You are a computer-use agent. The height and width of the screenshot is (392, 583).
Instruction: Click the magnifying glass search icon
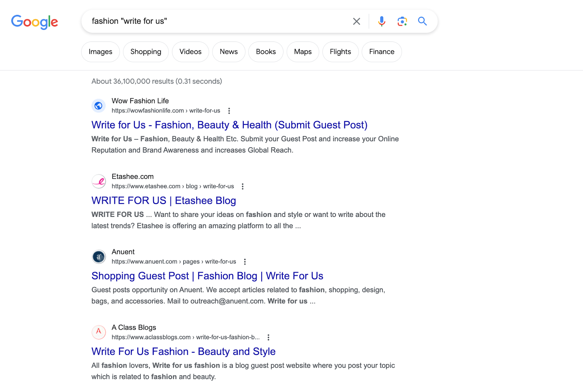[422, 21]
